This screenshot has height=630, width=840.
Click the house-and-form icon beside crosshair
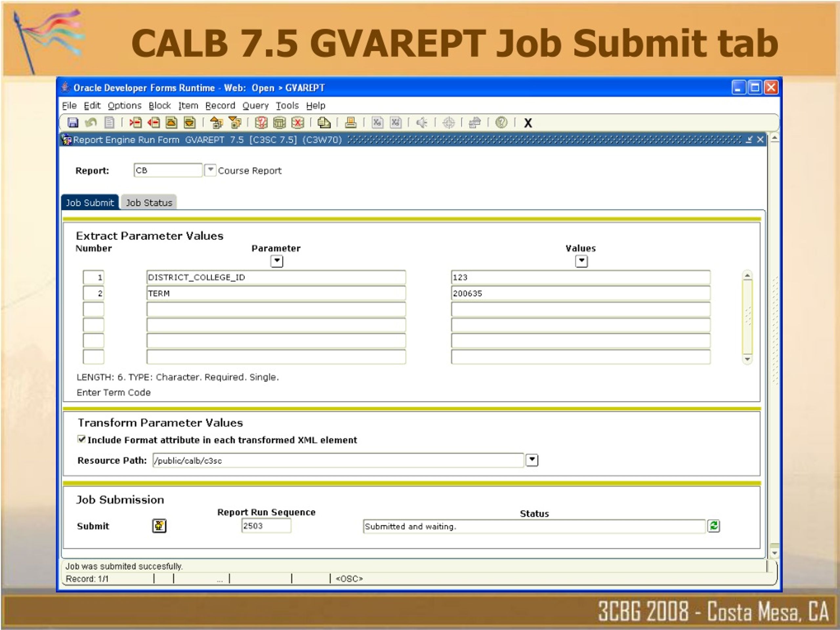click(x=475, y=123)
